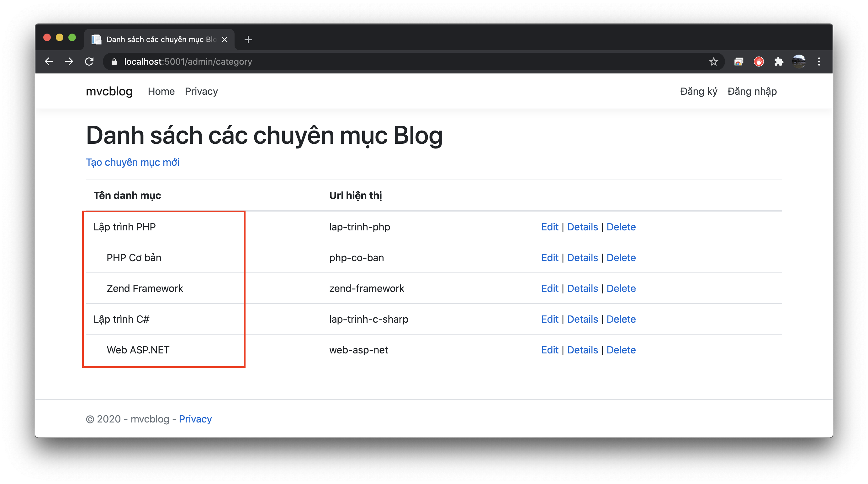Open a new browser tab
Screen dimensions: 868x484
pyautogui.click(x=248, y=40)
